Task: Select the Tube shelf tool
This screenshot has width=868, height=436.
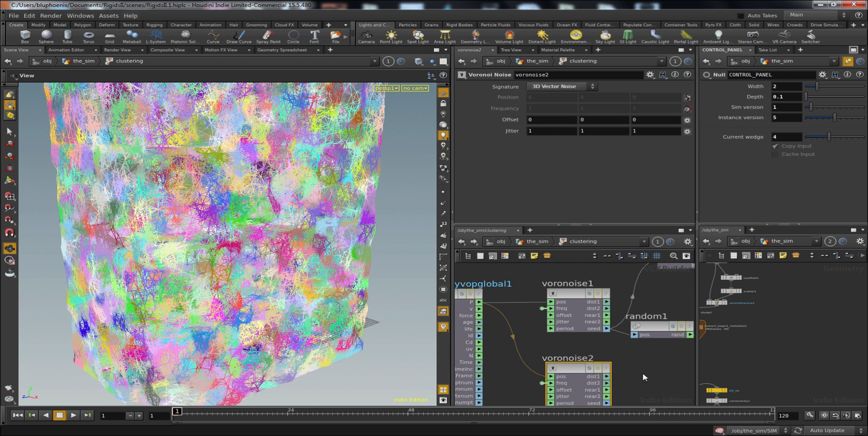Action: click(x=67, y=37)
